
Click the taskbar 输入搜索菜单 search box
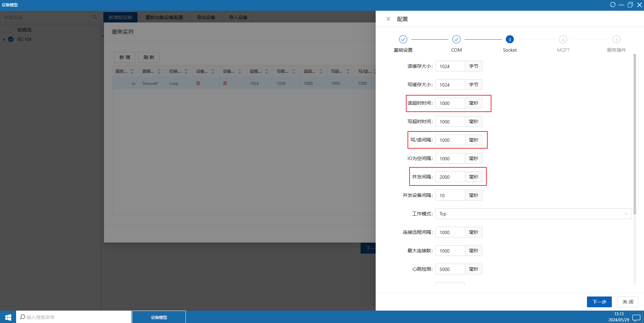[74, 317]
